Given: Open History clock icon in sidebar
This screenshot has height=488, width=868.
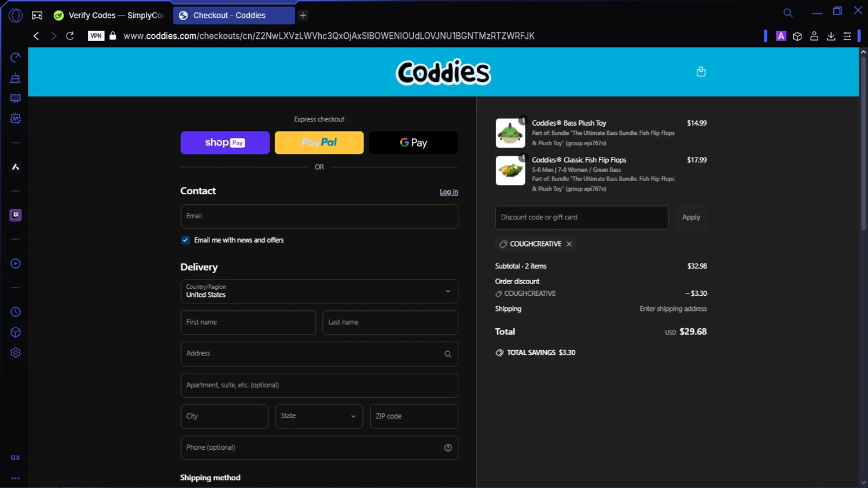Looking at the screenshot, I should point(16,312).
